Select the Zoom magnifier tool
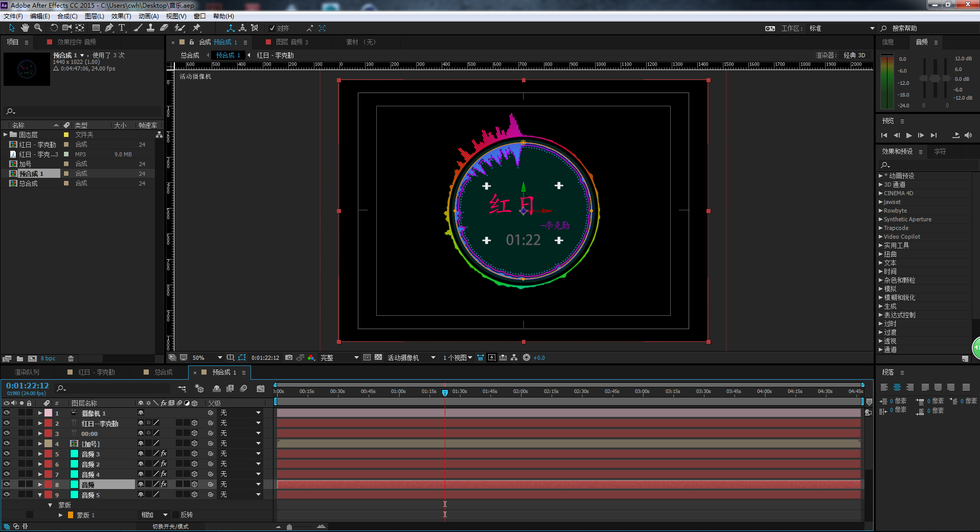The image size is (980, 532). (38, 28)
